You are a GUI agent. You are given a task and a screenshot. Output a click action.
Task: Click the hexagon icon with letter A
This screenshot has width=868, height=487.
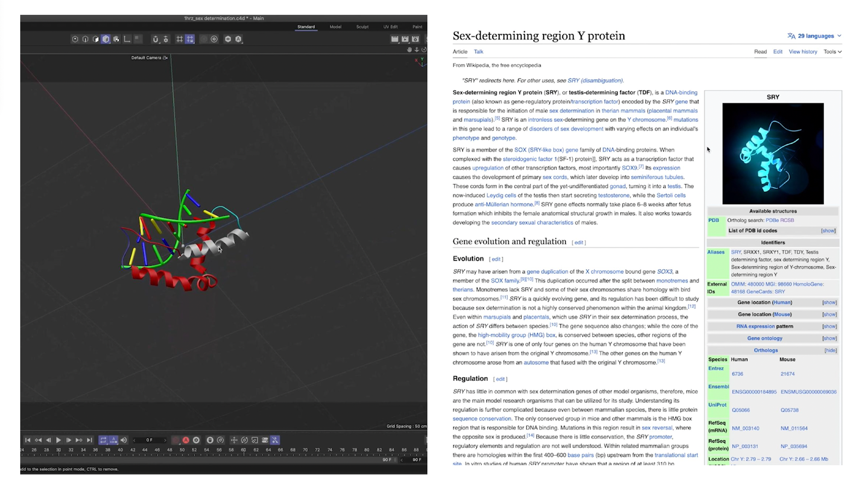pos(239,39)
